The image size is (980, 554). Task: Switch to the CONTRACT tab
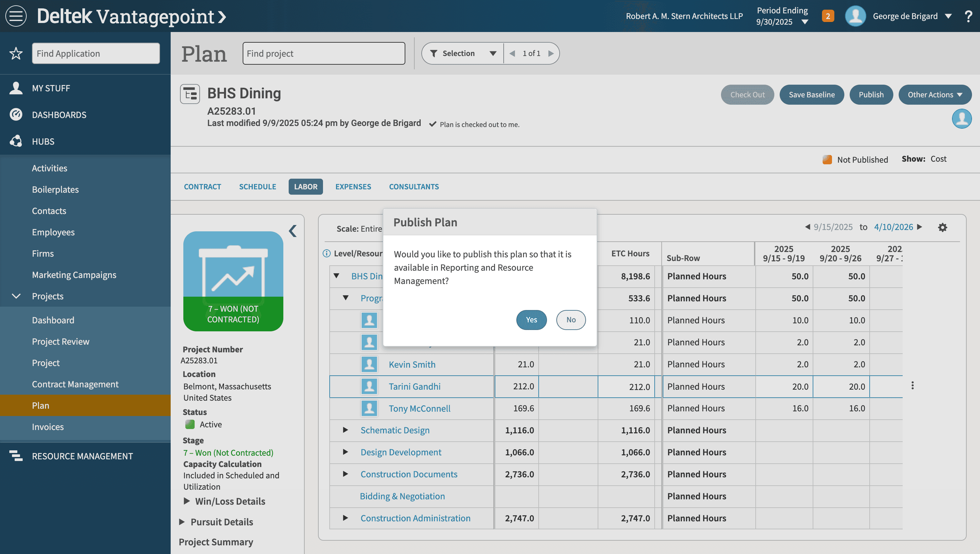[x=202, y=186]
